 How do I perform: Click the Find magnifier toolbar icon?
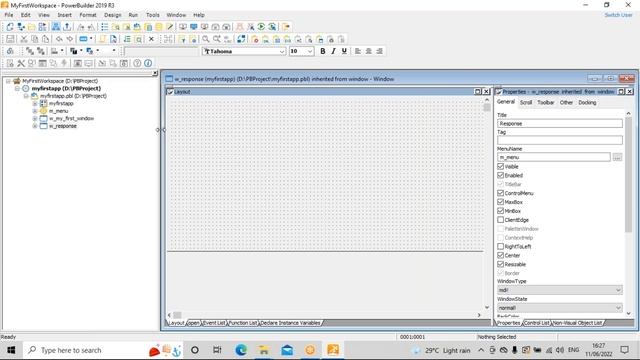pyautogui.click(x=206, y=39)
